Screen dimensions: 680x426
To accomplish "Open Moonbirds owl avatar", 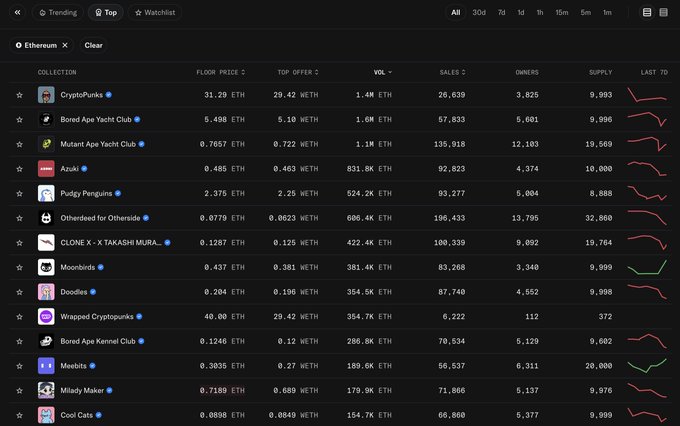I will tap(46, 268).
